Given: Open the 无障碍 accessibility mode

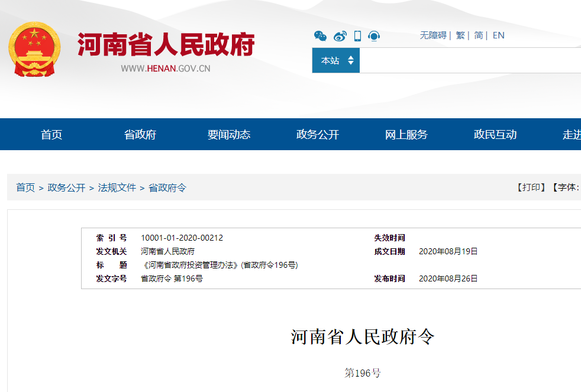Looking at the screenshot, I should [433, 35].
